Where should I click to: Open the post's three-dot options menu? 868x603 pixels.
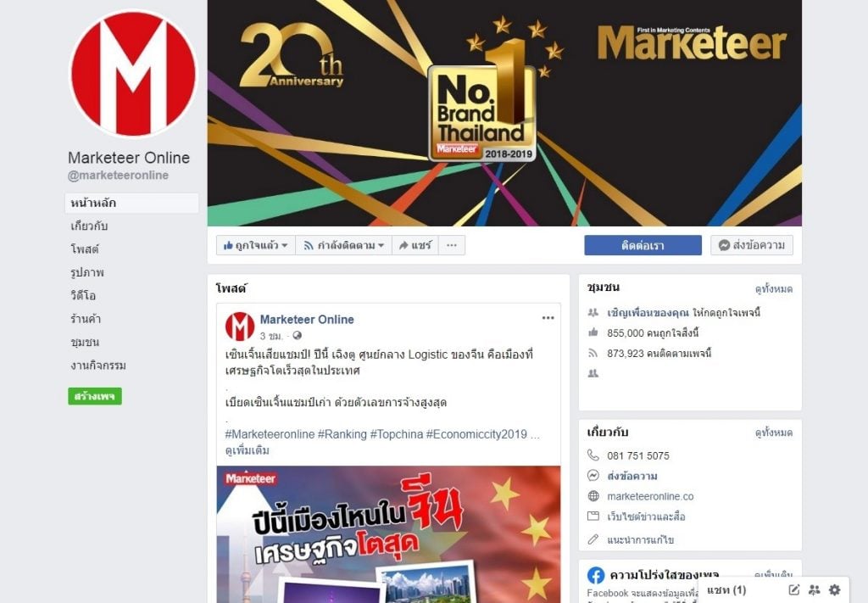pyautogui.click(x=548, y=318)
